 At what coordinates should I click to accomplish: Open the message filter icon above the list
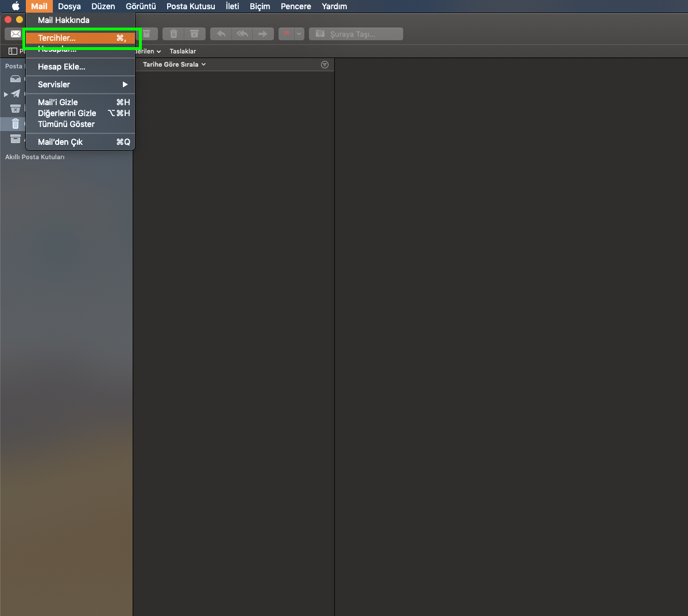(x=324, y=64)
